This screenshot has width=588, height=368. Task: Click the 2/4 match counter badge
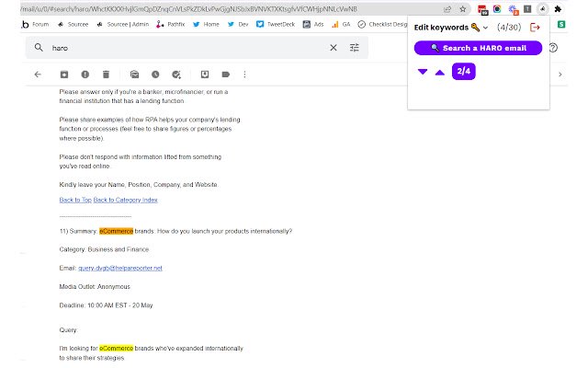point(463,72)
